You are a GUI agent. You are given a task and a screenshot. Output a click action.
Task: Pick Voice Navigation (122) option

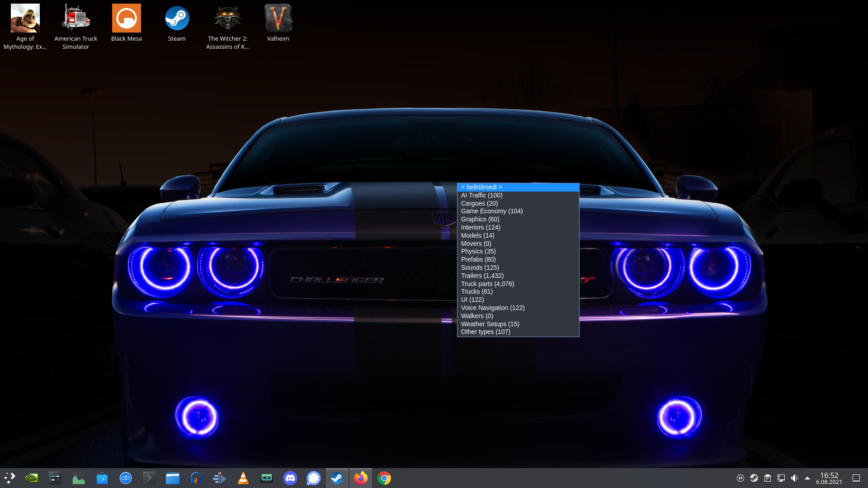coord(493,308)
